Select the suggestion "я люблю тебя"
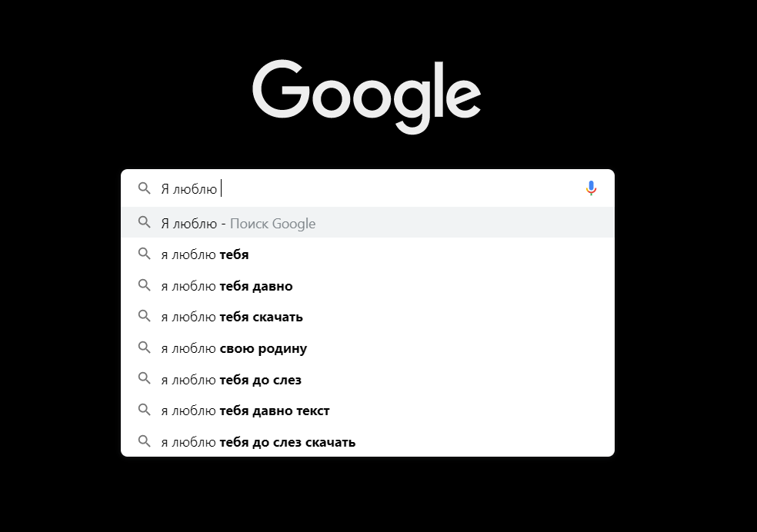The image size is (757, 532). point(205,254)
